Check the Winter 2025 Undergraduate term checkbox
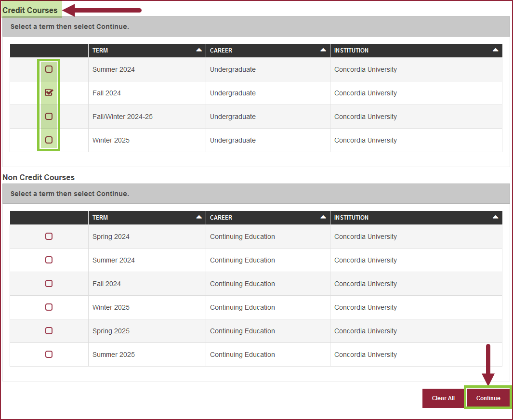This screenshot has width=513, height=420. point(49,140)
